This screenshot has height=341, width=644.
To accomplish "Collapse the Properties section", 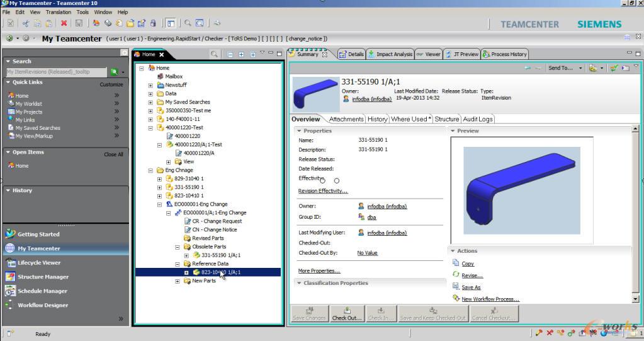I will [x=299, y=131].
